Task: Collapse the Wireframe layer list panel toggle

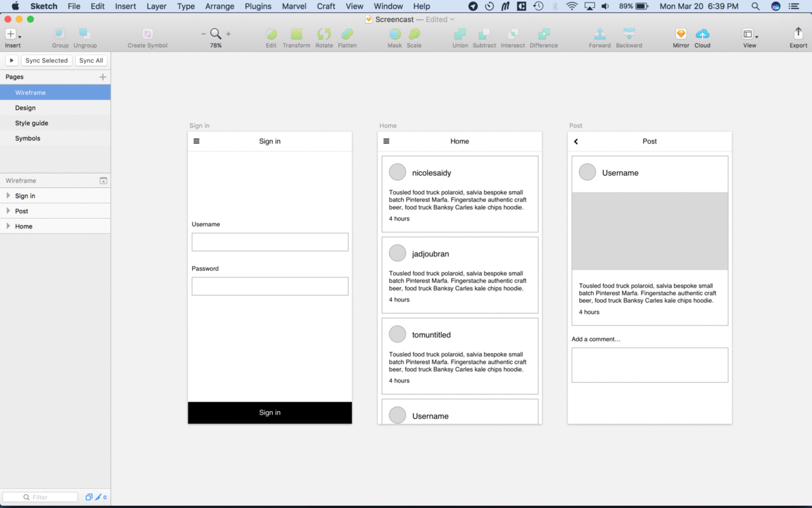Action: point(103,181)
